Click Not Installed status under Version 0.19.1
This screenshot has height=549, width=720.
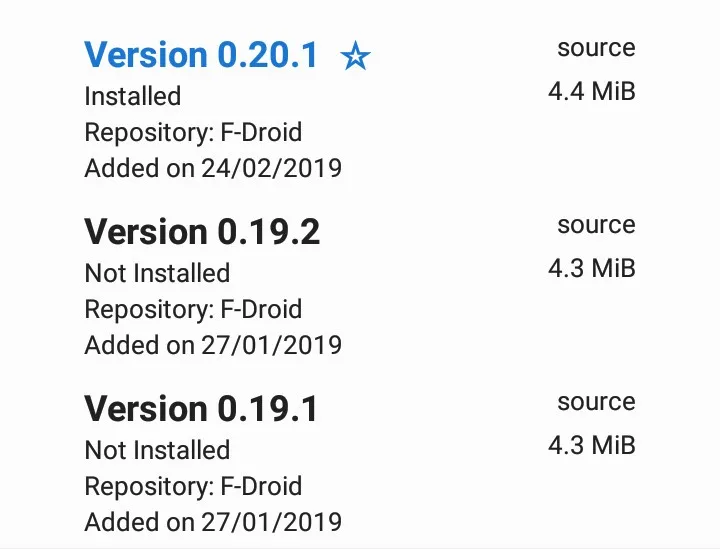pyautogui.click(x=157, y=450)
